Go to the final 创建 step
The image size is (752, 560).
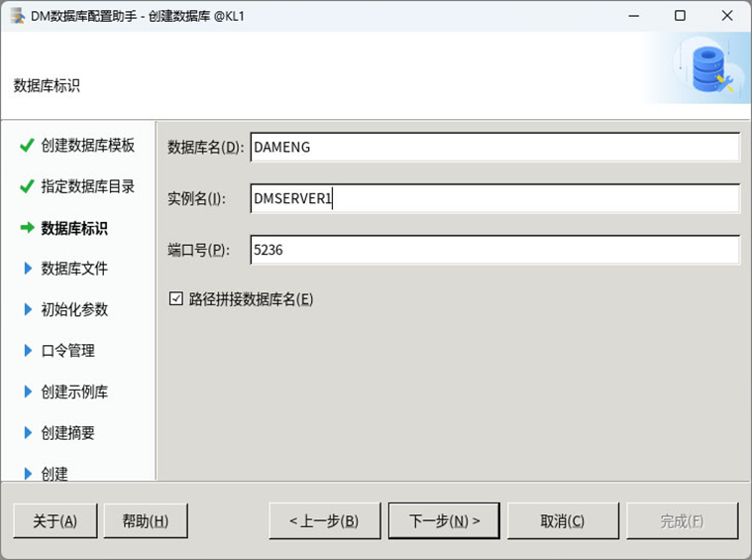pos(54,474)
